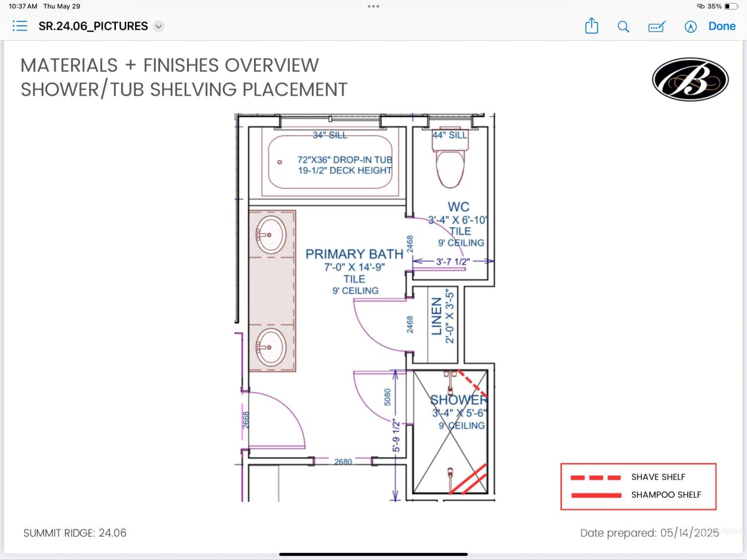Tap the 2680 door label
Image resolution: width=747 pixels, height=560 pixels.
click(343, 461)
